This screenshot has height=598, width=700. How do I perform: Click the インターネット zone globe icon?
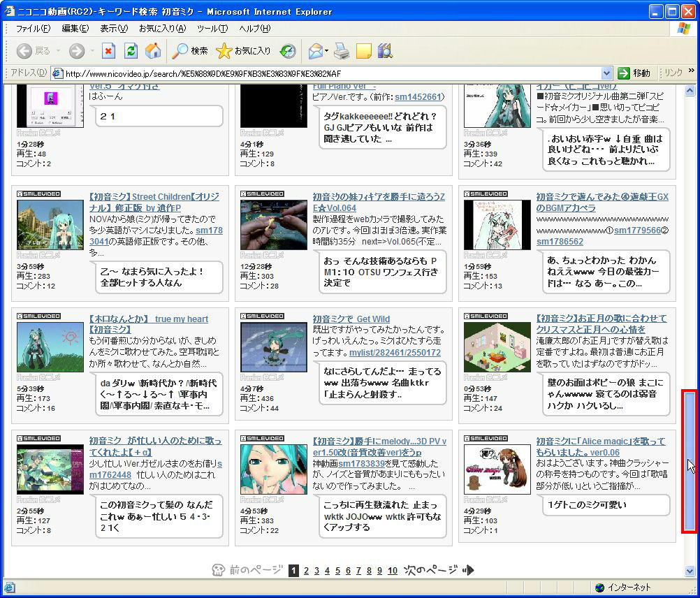(x=600, y=588)
